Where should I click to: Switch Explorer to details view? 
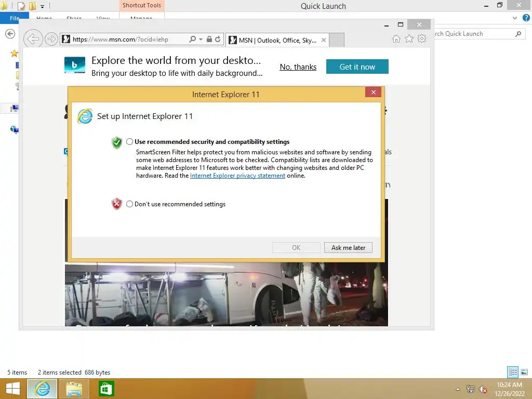(513, 372)
